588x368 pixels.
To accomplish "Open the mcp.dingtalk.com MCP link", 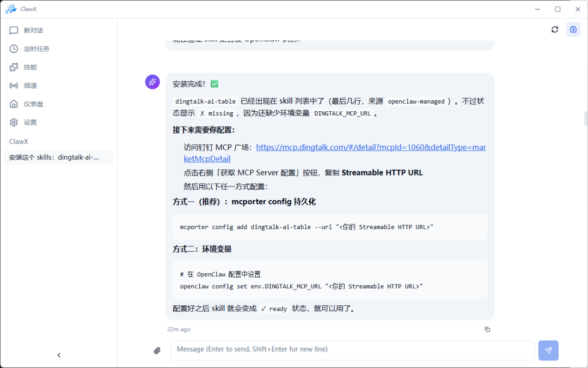I will point(334,153).
